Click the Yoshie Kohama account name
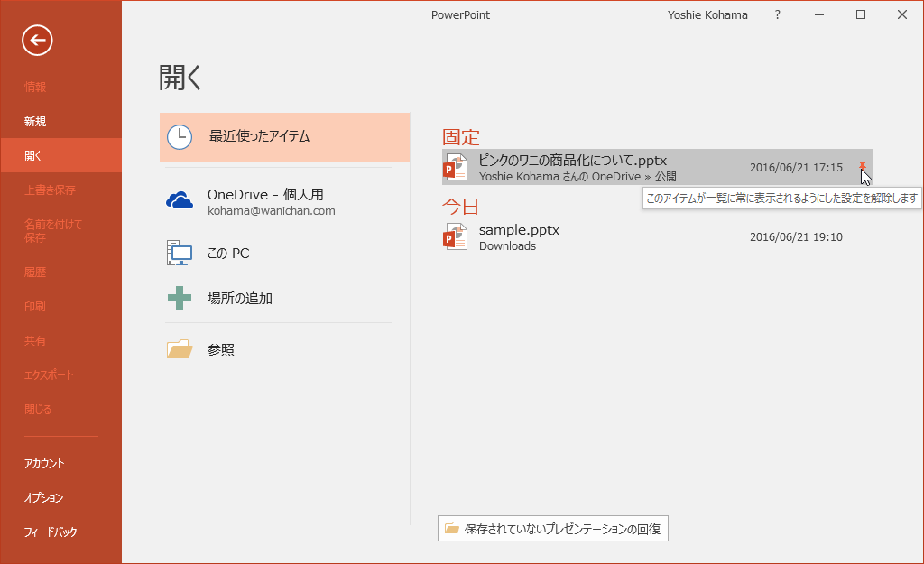924x564 pixels. [x=707, y=14]
